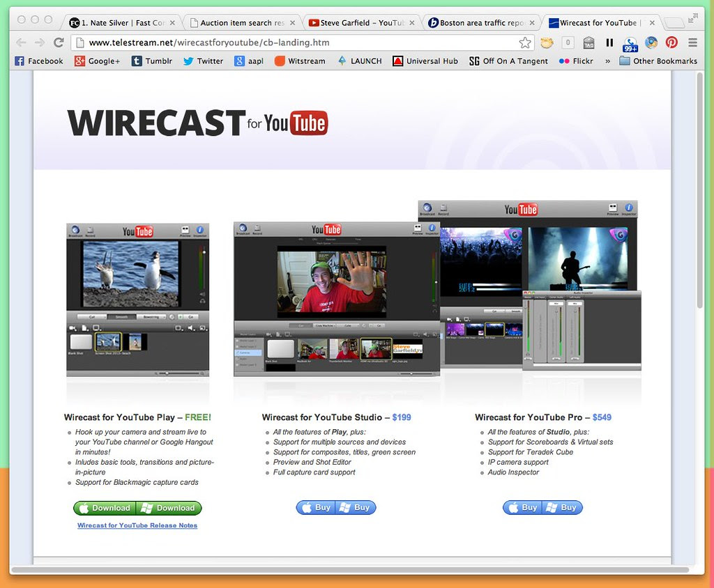Open the Chrome hamburger menu
The width and height of the screenshot is (714, 588).
click(692, 42)
